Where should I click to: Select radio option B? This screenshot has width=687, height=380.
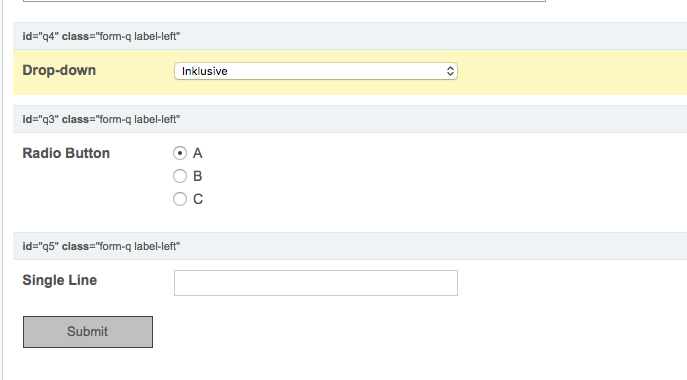[x=180, y=176]
